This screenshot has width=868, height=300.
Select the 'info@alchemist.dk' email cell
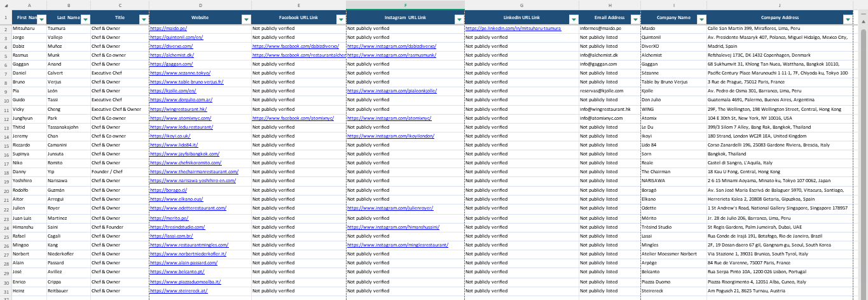pos(610,55)
